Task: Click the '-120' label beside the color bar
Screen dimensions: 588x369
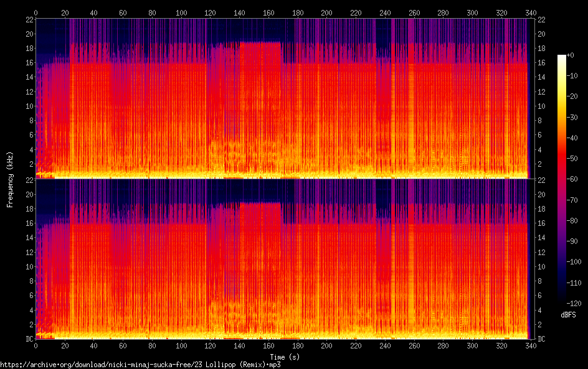Action: (576, 303)
